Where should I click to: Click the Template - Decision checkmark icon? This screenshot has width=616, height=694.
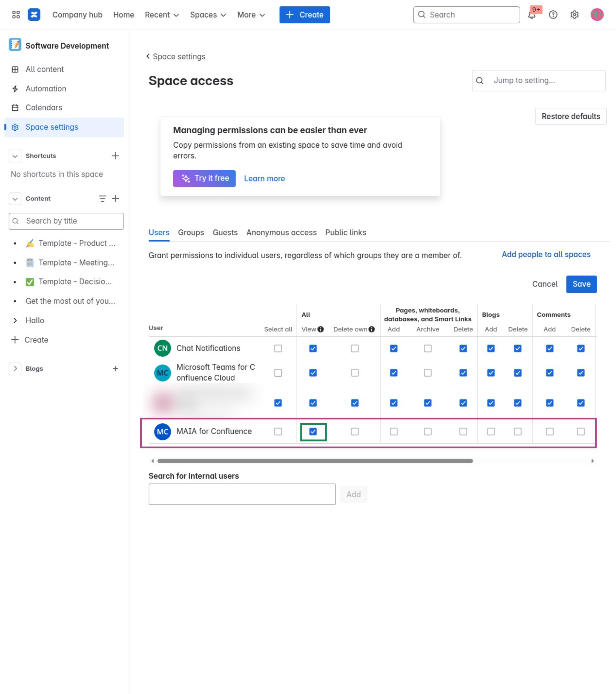click(x=30, y=282)
